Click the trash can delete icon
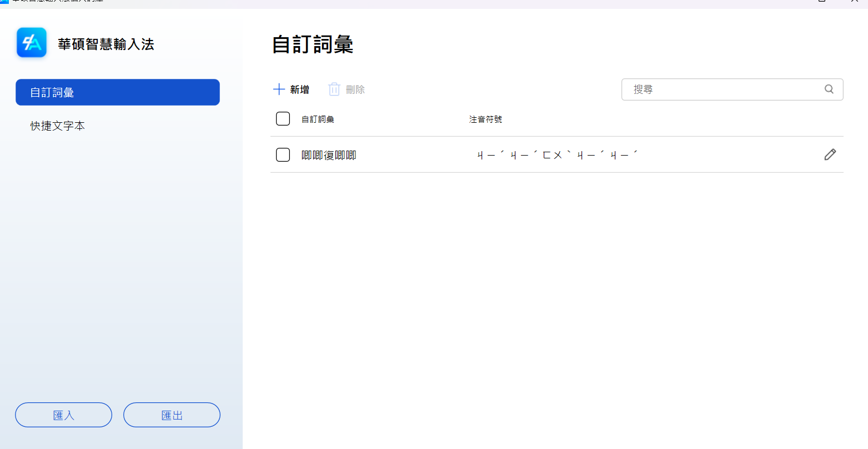 [x=334, y=89]
